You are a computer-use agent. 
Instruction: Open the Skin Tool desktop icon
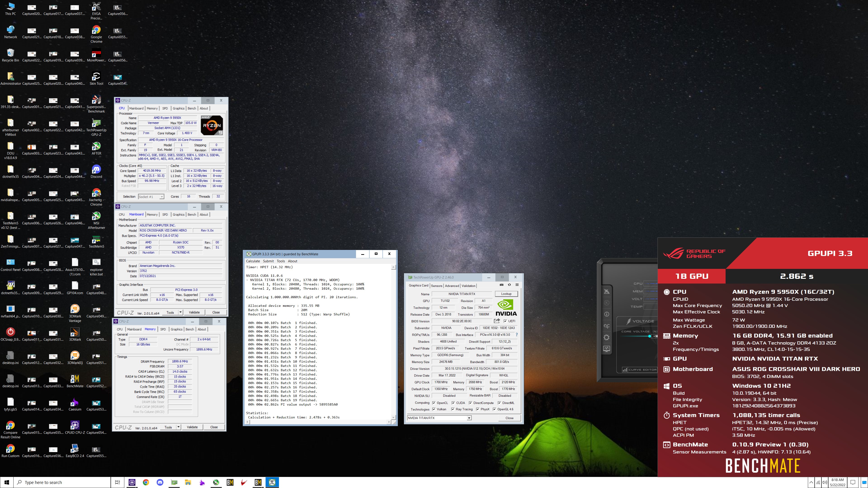point(96,79)
